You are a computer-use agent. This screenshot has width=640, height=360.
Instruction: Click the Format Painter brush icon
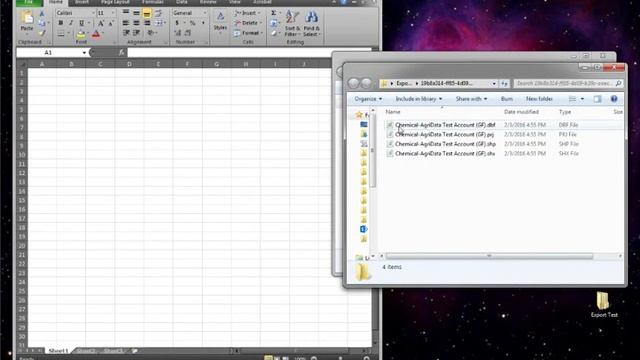coord(42,33)
